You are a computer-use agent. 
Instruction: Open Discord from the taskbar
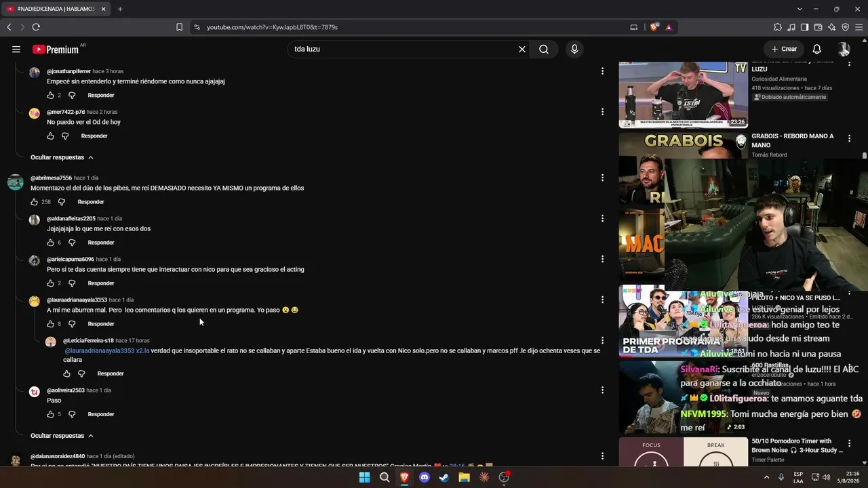coord(425,477)
